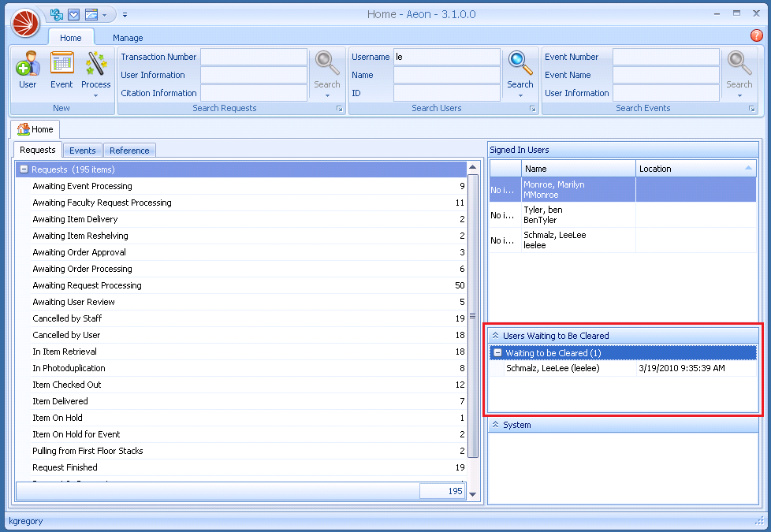The height and width of the screenshot is (532, 771).
Task: Collapse the Waiting to be Cleared group
Action: point(497,353)
